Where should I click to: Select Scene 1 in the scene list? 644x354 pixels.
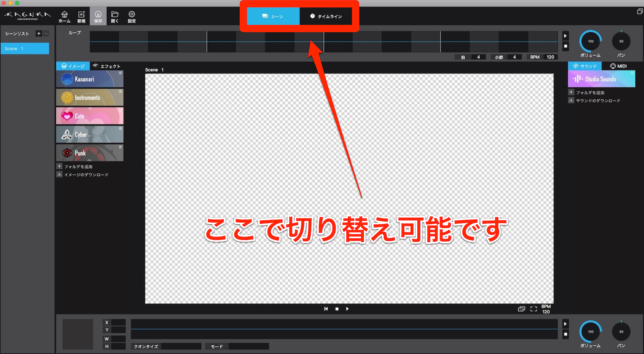click(x=25, y=48)
